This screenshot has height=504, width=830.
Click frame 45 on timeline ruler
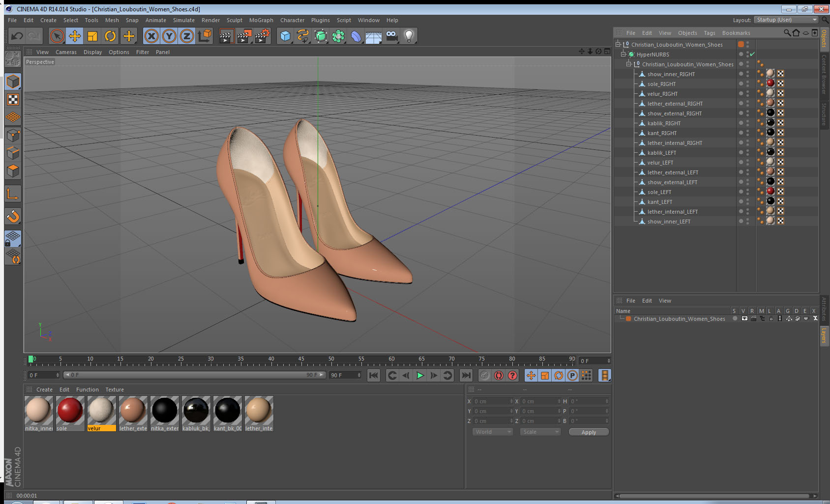point(301,359)
